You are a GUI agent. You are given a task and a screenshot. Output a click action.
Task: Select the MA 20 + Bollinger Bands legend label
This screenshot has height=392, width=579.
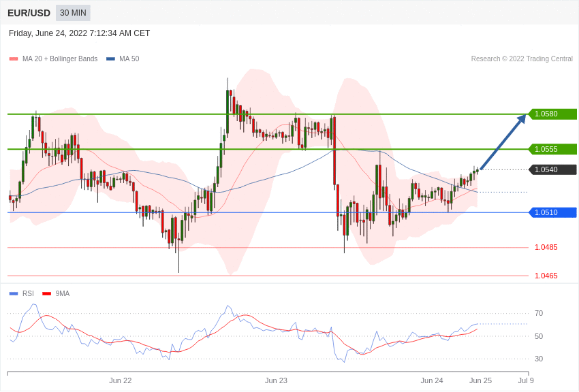[x=60, y=59]
